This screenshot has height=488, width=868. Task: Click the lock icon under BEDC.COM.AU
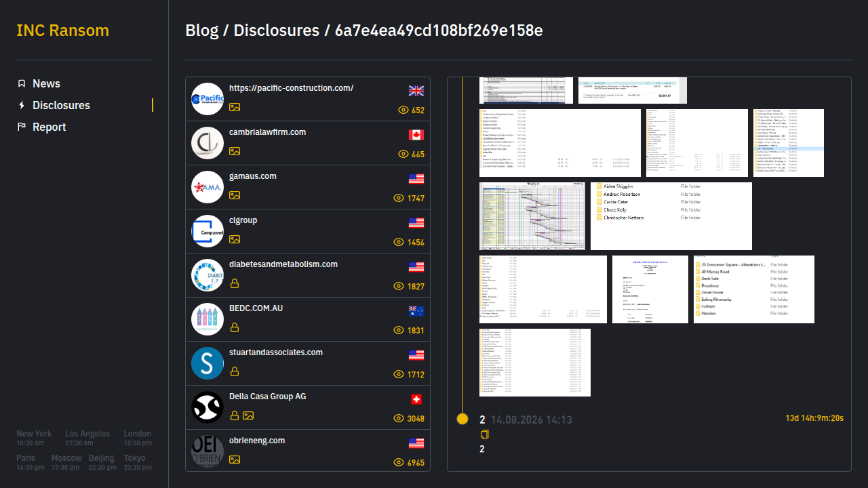[235, 327]
